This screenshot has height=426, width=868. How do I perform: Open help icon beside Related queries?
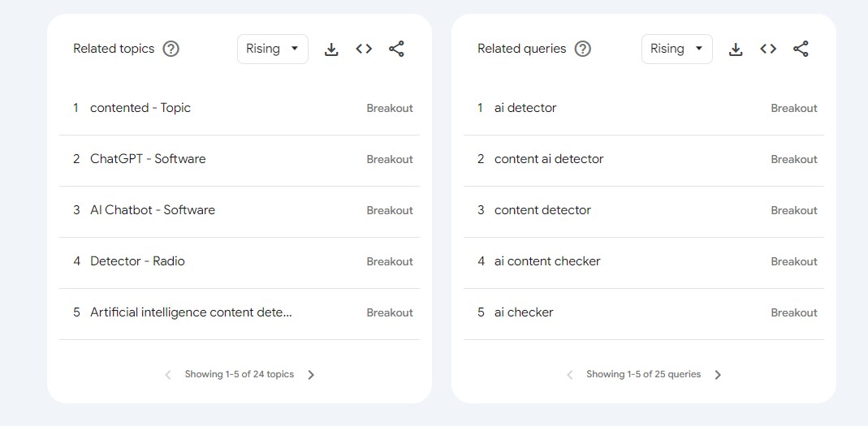tap(583, 49)
